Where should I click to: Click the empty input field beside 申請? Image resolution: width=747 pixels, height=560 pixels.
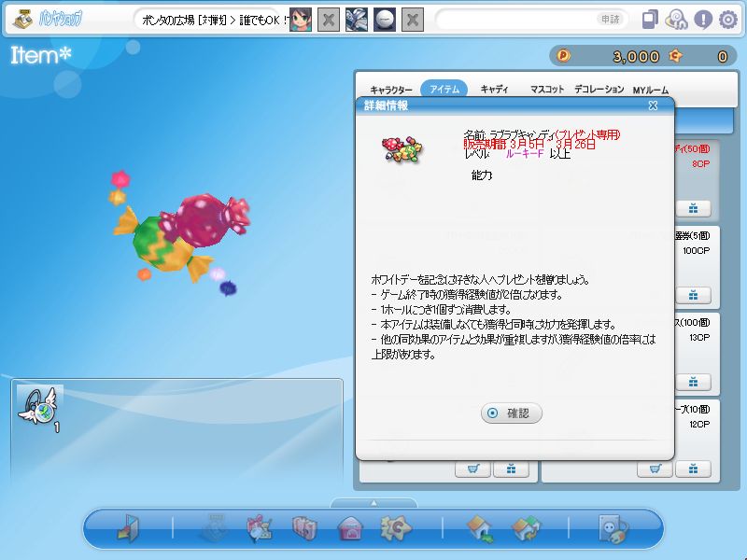[516, 20]
